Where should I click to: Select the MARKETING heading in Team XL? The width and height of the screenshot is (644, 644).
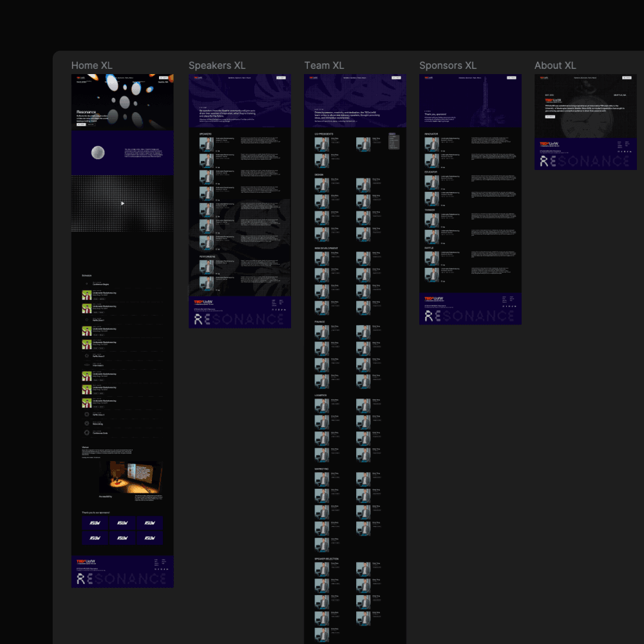[x=321, y=469]
